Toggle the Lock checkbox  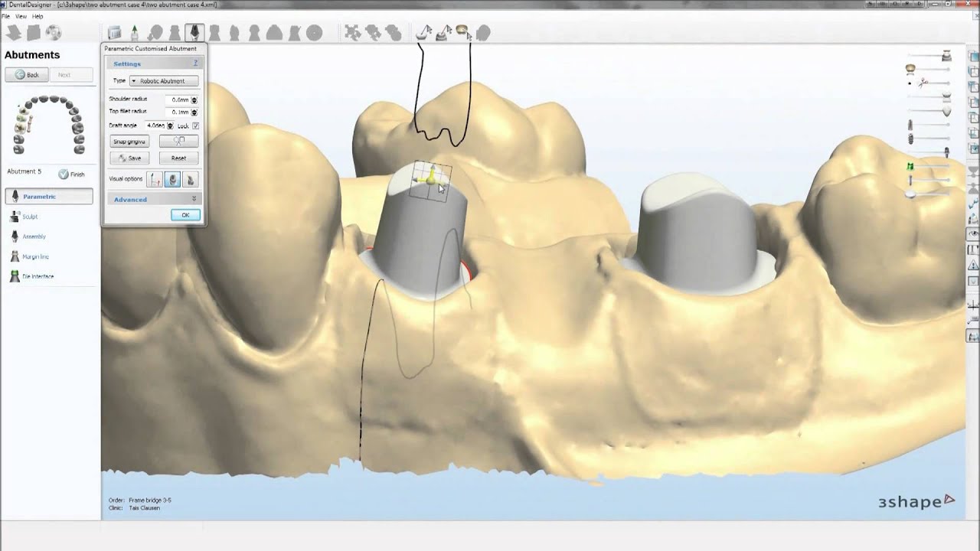pyautogui.click(x=196, y=126)
